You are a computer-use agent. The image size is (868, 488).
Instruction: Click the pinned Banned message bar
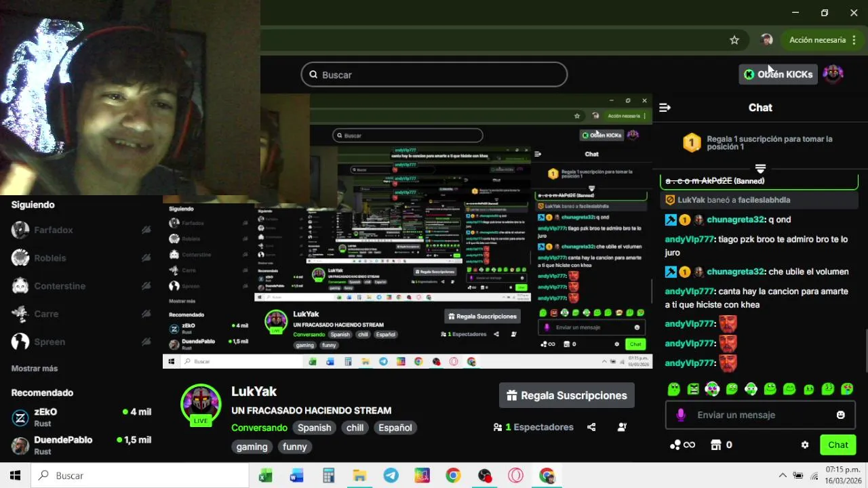tap(759, 181)
